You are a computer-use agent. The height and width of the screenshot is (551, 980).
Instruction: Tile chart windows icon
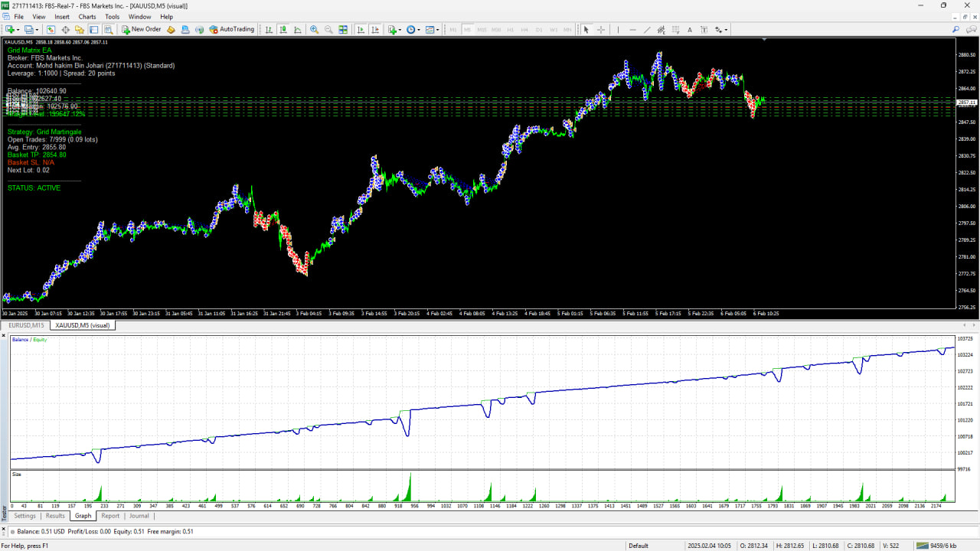pyautogui.click(x=343, y=30)
